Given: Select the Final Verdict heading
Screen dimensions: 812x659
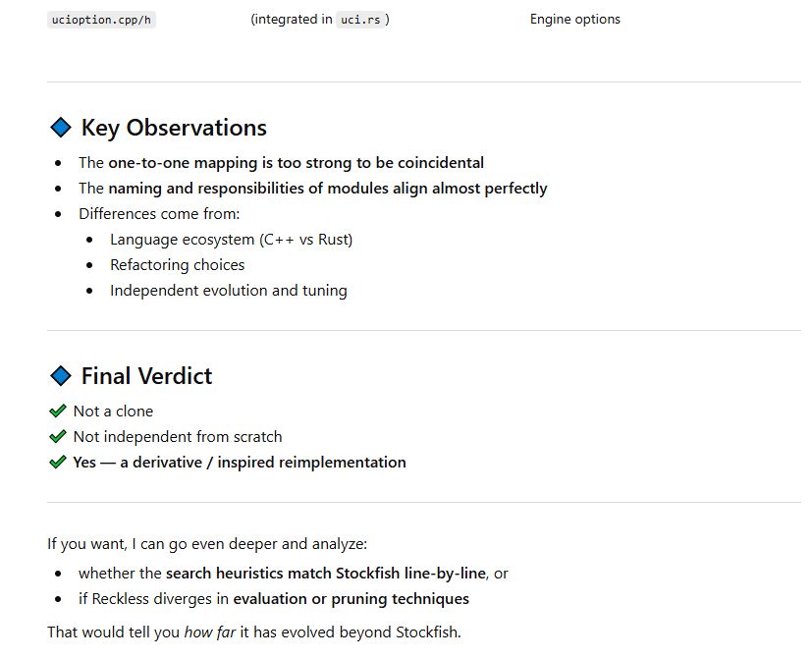Looking at the screenshot, I should pos(146,376).
